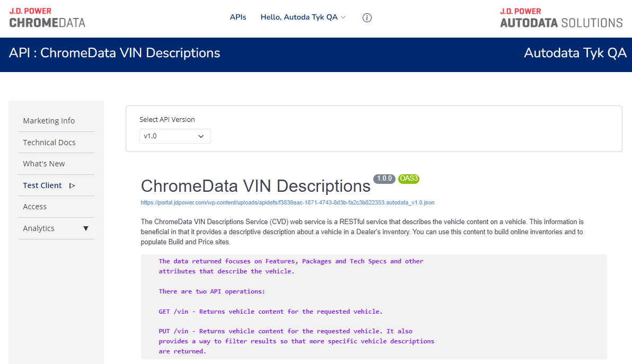Screen dimensions: 632x364
Task: Go to Marketing Info in the sidebar
Action: 49,121
